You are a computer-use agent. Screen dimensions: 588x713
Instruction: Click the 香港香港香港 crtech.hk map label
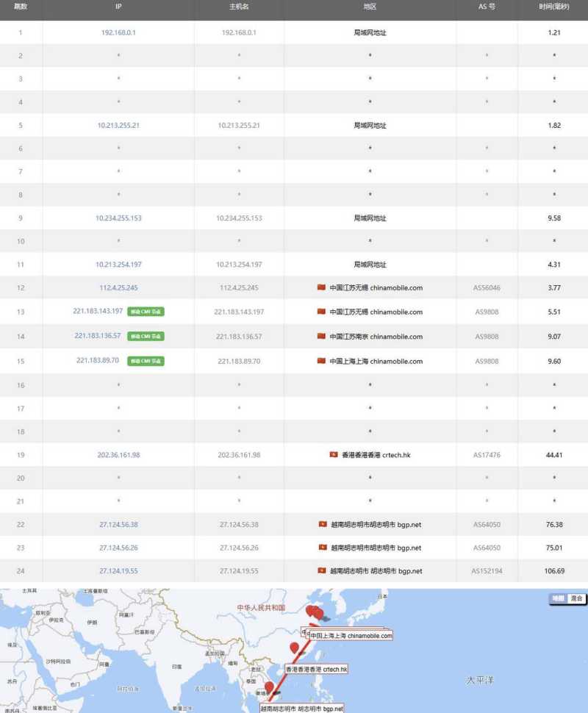(x=316, y=670)
